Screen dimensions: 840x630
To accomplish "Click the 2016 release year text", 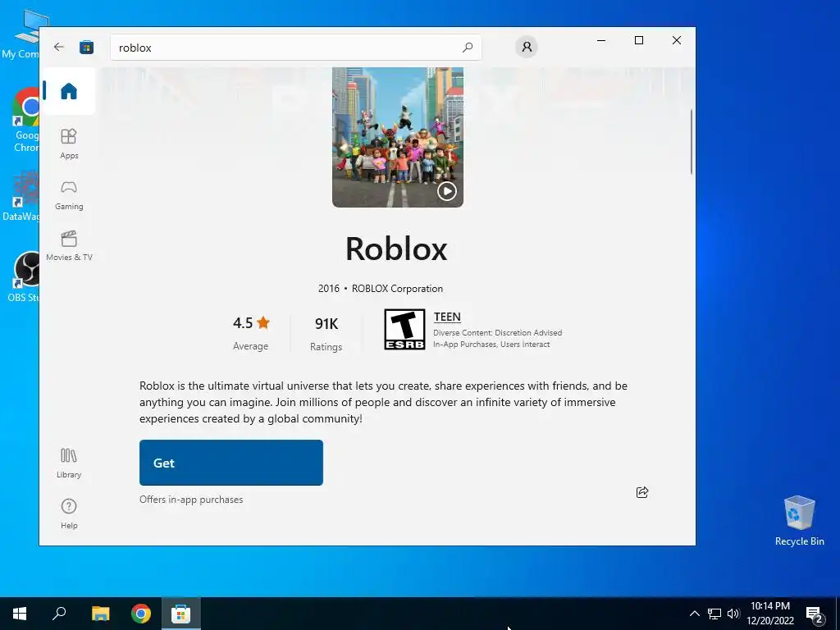I will pyautogui.click(x=328, y=288).
